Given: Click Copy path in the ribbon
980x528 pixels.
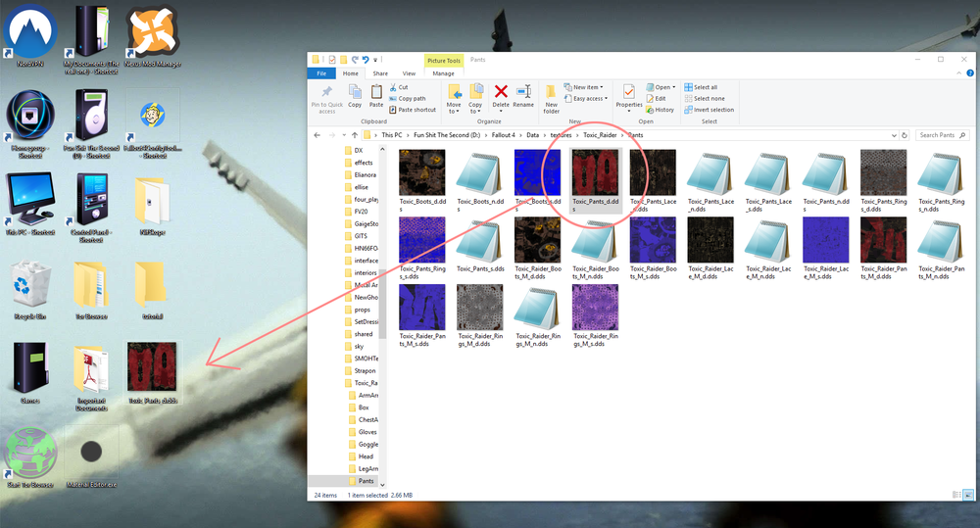Looking at the screenshot, I should coord(408,99).
